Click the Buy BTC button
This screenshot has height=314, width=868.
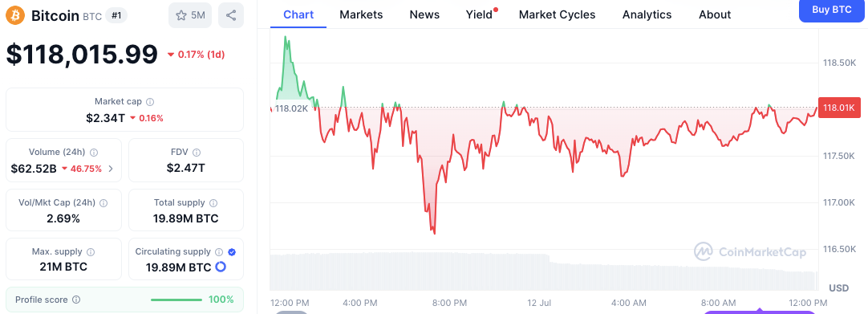click(x=831, y=10)
